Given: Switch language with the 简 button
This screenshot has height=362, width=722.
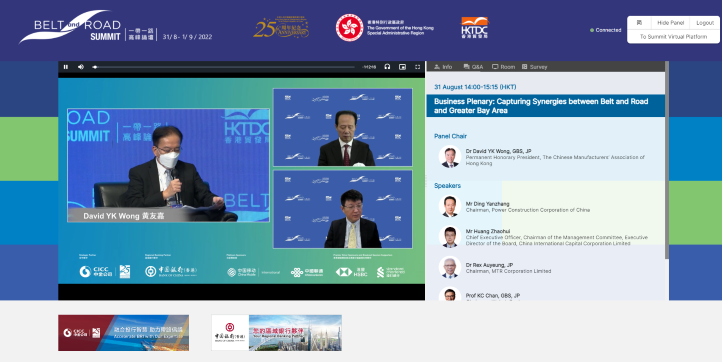Looking at the screenshot, I should click(x=640, y=23).
